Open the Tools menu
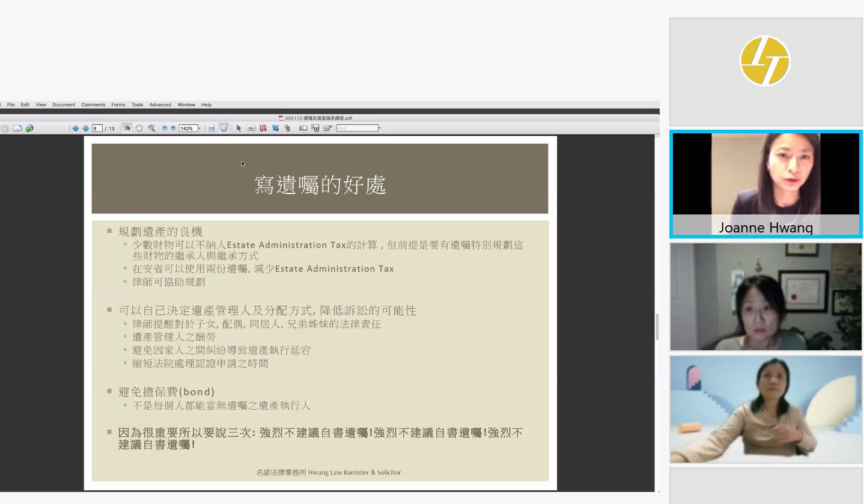 pyautogui.click(x=138, y=105)
